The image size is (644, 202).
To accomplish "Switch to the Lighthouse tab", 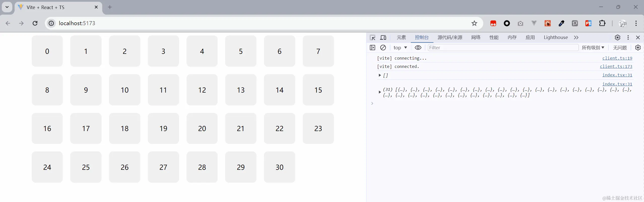I will [556, 37].
